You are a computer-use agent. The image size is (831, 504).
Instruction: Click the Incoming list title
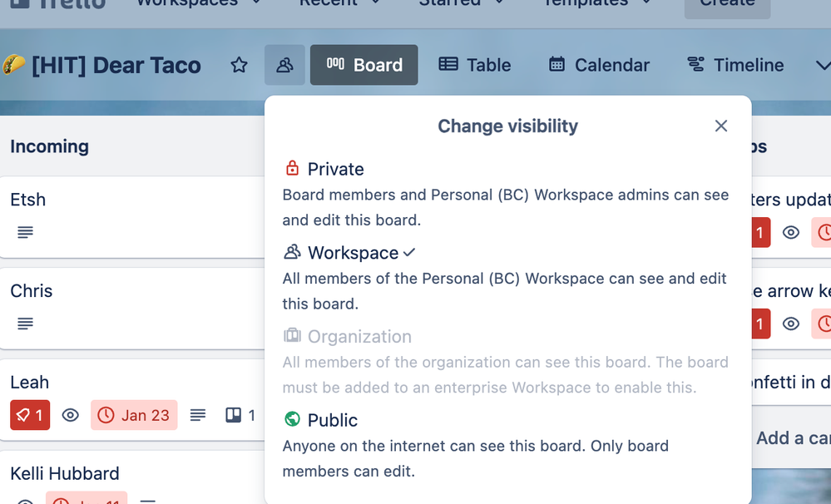pyautogui.click(x=49, y=146)
